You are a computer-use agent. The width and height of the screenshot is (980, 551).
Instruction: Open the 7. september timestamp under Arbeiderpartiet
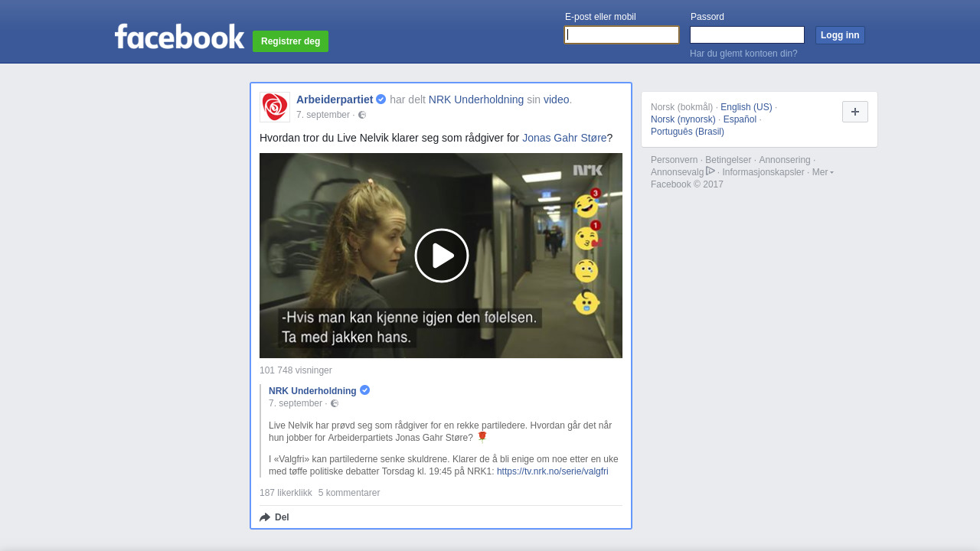323,115
